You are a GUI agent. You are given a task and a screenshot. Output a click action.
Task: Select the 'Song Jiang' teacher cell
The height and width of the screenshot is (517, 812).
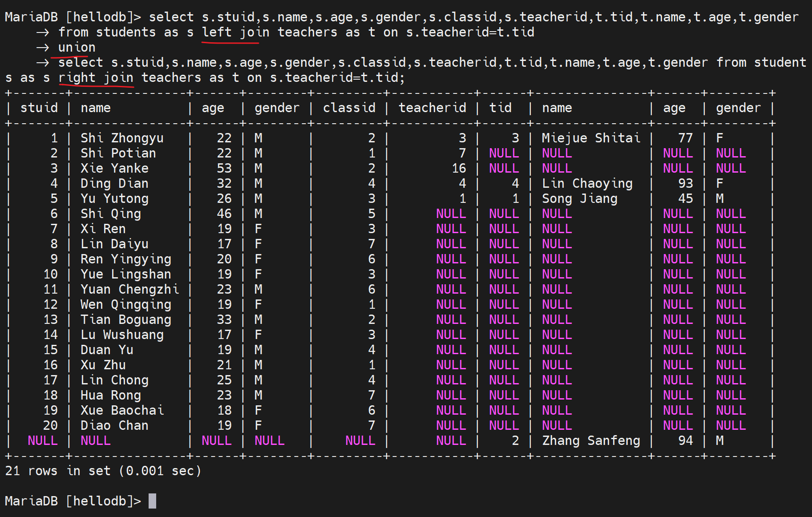(x=579, y=199)
